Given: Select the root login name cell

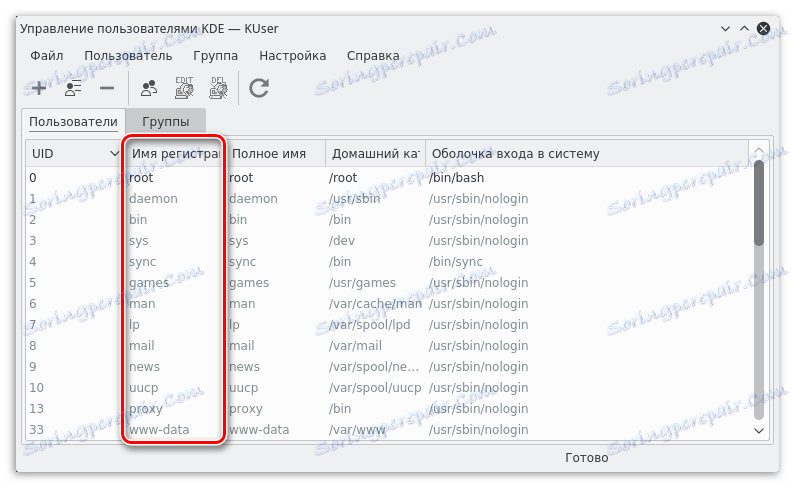Looking at the screenshot, I should point(174,178).
